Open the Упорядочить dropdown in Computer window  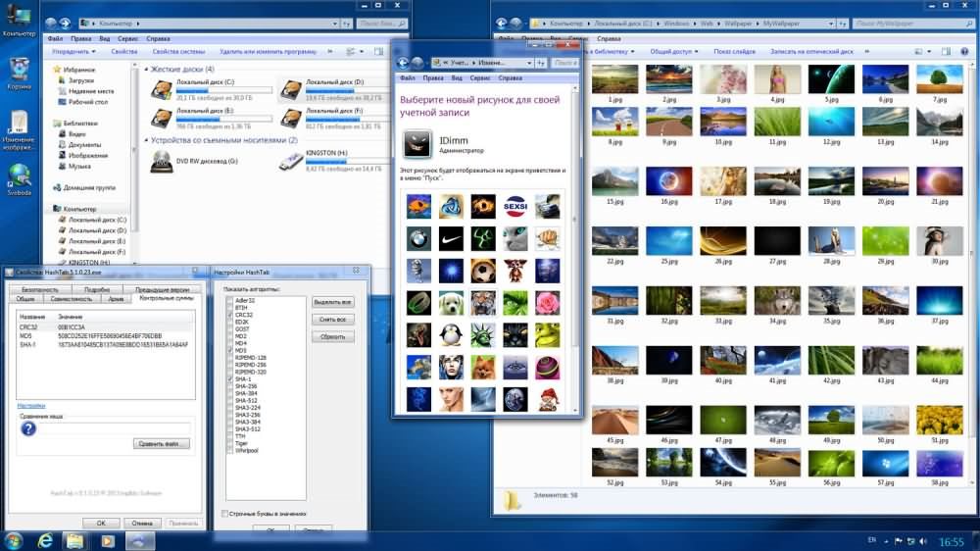pyautogui.click(x=73, y=51)
